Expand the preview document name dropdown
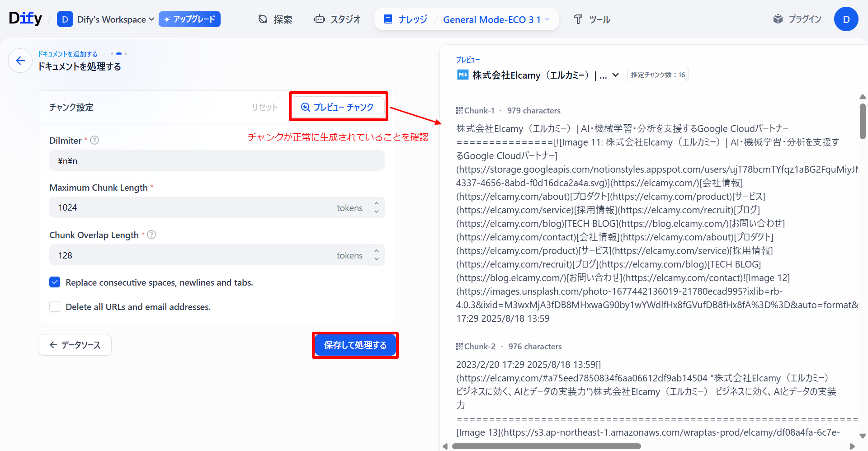The height and width of the screenshot is (451, 868). point(615,75)
